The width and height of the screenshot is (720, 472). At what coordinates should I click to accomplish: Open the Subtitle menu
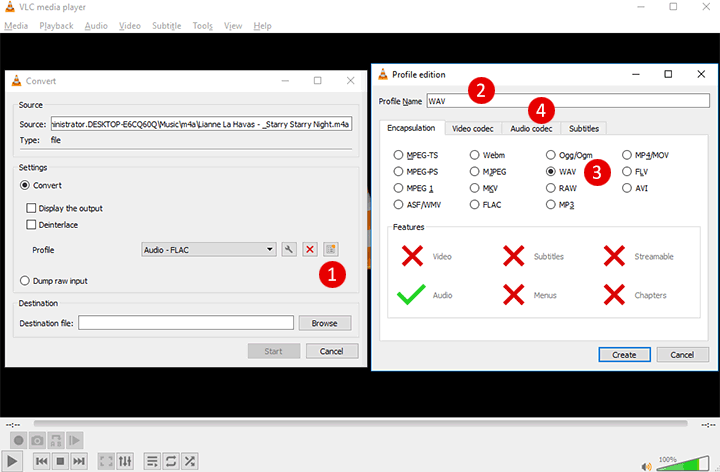167,26
